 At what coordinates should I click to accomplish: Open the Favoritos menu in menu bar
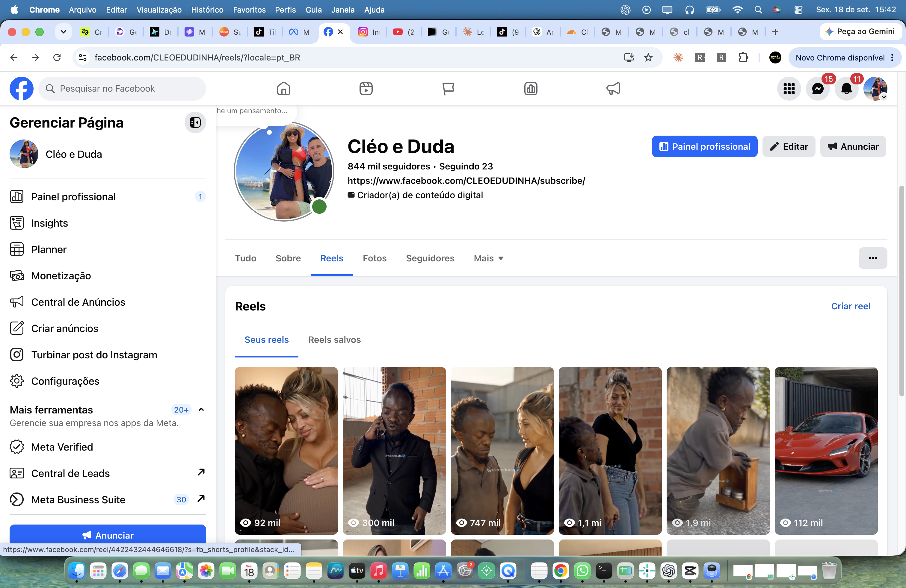249,10
